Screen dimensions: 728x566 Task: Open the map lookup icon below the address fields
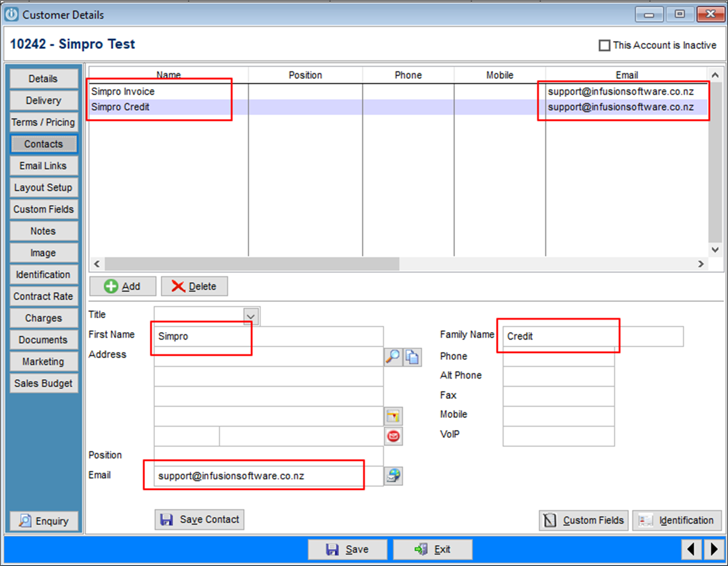393,416
